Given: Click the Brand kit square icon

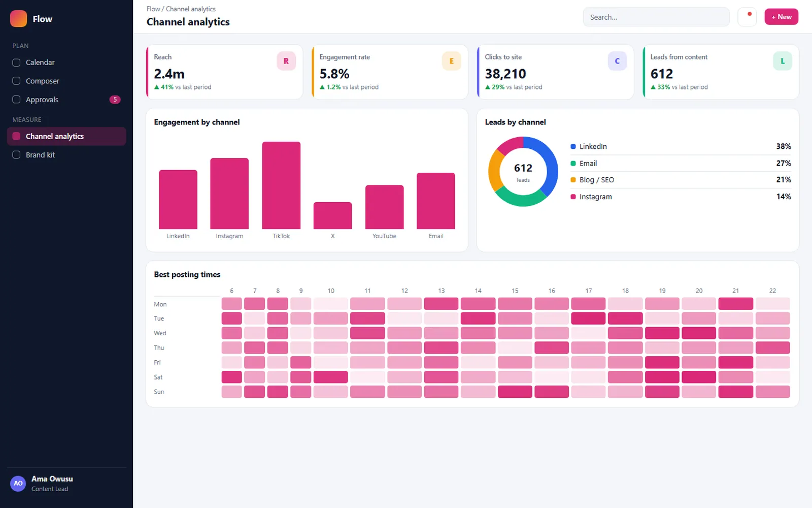Looking at the screenshot, I should pos(16,154).
